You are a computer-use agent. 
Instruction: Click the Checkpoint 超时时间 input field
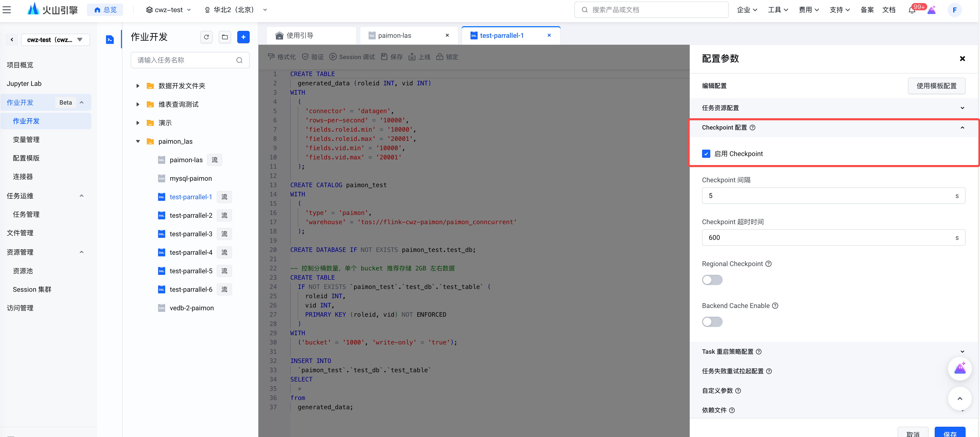click(833, 238)
